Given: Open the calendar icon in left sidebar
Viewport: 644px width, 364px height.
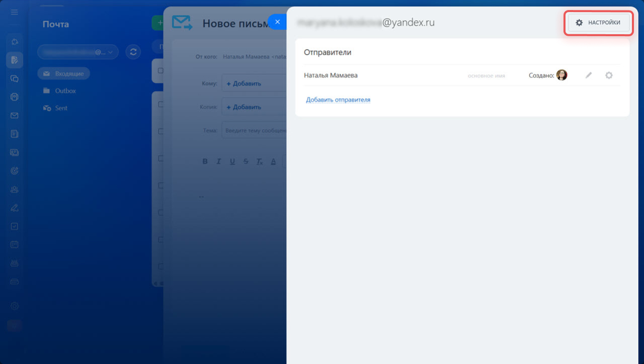Looking at the screenshot, I should [x=14, y=245].
